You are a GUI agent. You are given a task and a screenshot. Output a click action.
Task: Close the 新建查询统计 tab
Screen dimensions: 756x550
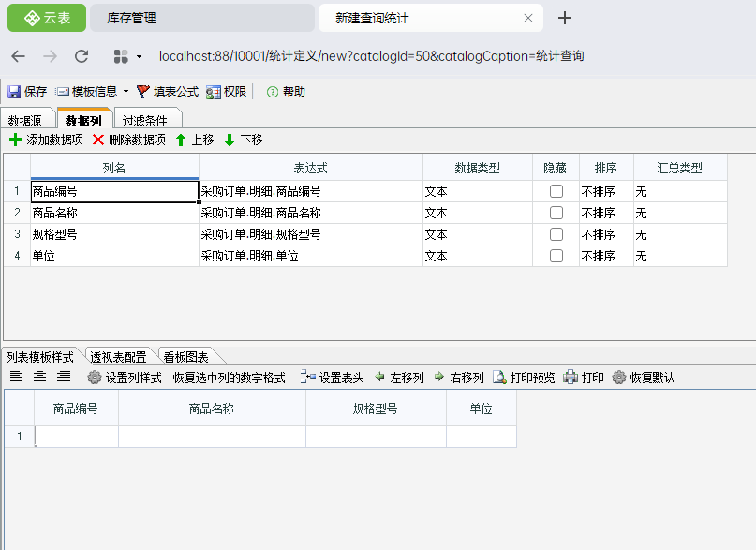[x=528, y=18]
